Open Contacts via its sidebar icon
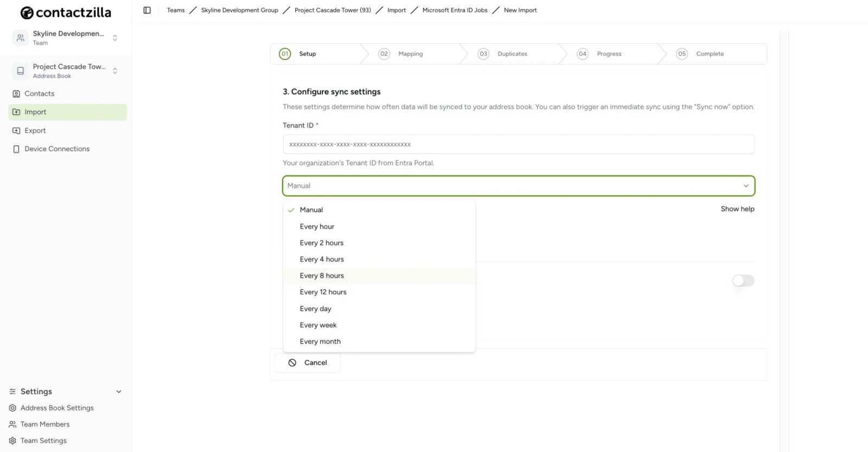 [x=16, y=94]
